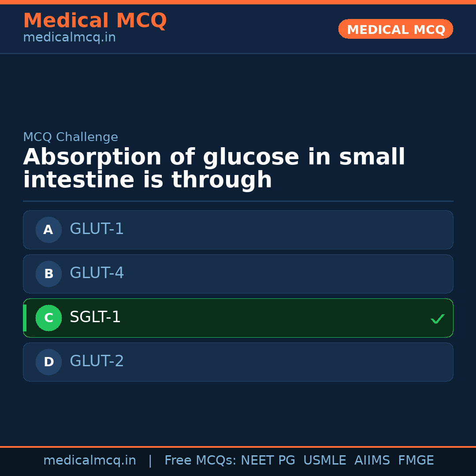The width and height of the screenshot is (476, 476).
Task: Open medicalmcq.in link in the footer
Action: [89, 461]
